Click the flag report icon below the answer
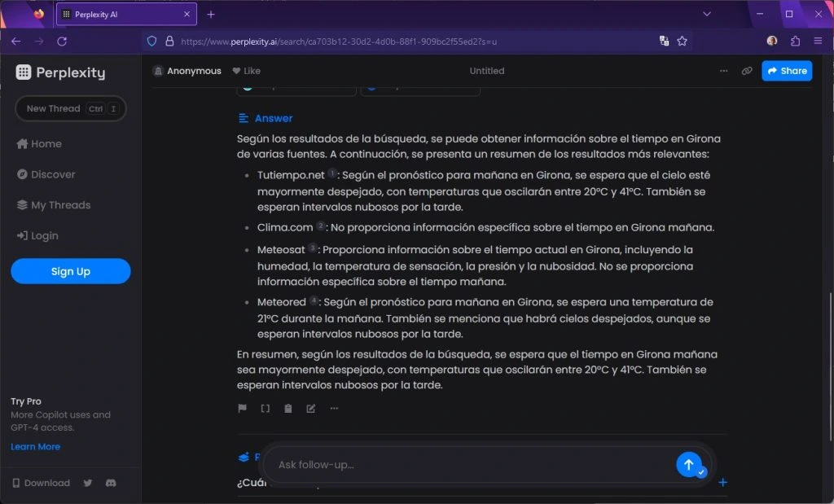Viewport: 834px width, 504px height. (x=243, y=409)
